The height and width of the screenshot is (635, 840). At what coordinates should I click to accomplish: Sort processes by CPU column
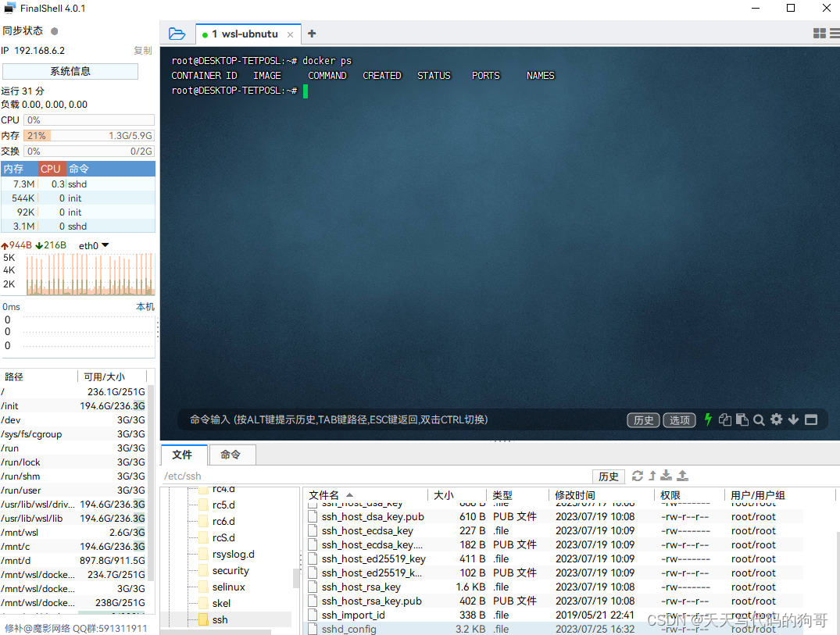coord(51,169)
